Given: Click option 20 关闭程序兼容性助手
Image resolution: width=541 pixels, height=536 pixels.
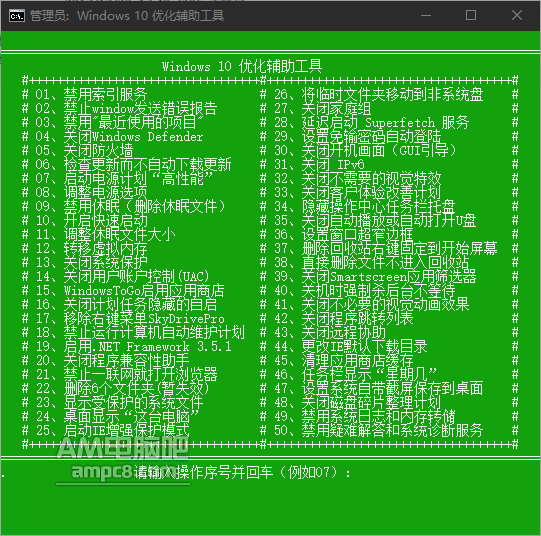Looking at the screenshot, I should (112, 360).
